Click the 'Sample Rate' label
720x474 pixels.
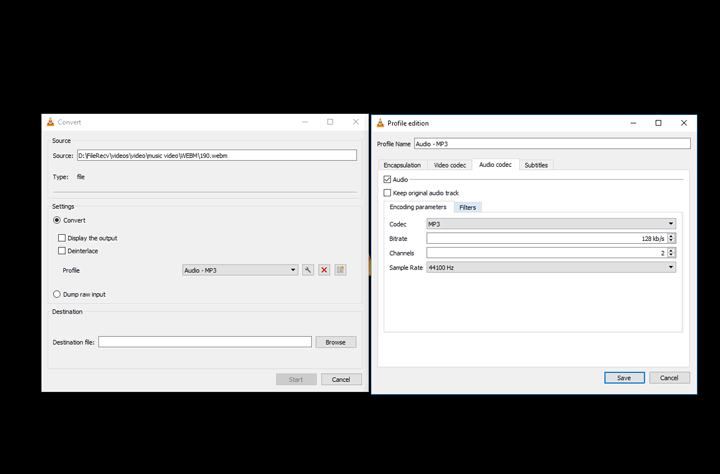click(x=406, y=267)
